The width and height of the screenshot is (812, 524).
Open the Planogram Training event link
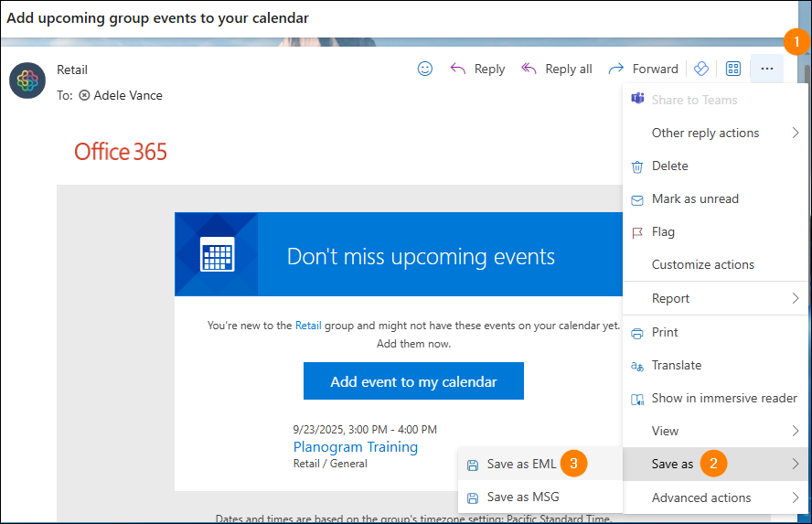coord(355,446)
